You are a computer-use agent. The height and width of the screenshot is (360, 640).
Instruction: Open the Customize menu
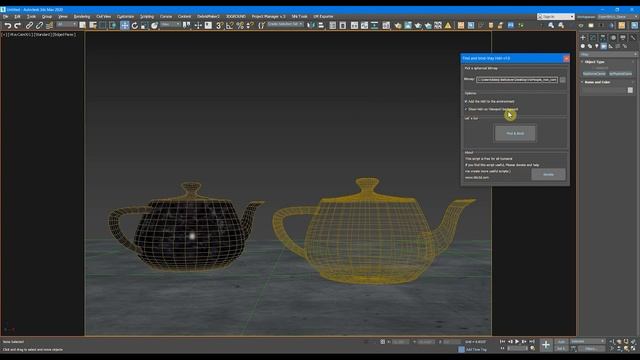125,17
